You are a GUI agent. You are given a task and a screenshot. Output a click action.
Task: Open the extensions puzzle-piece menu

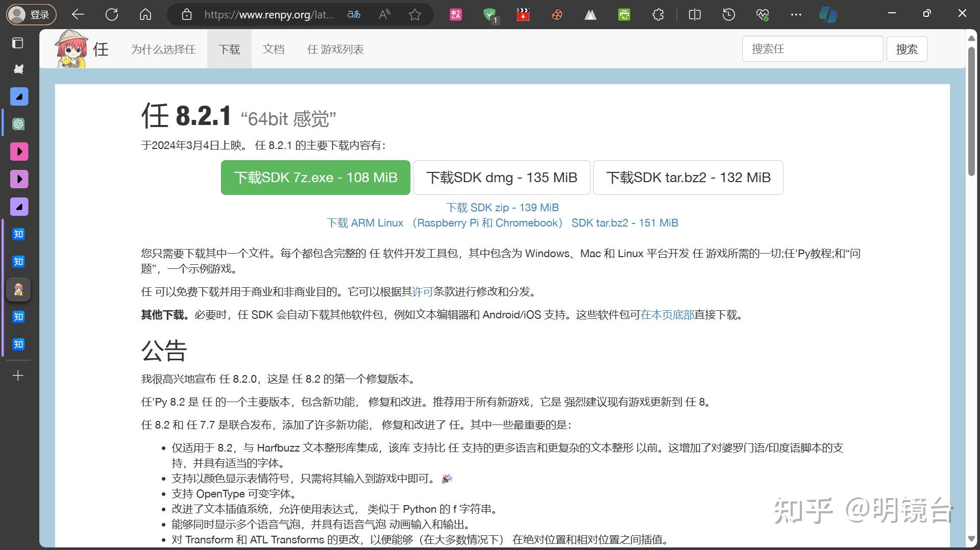(657, 14)
